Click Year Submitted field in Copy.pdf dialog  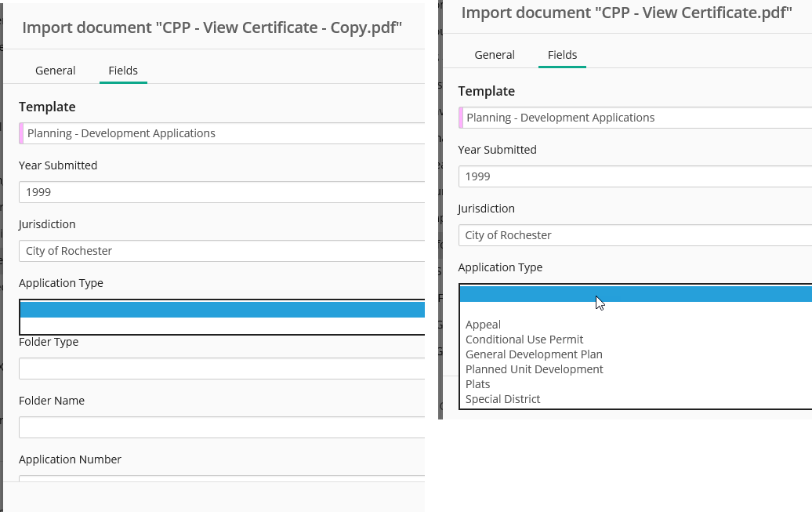[222, 192]
